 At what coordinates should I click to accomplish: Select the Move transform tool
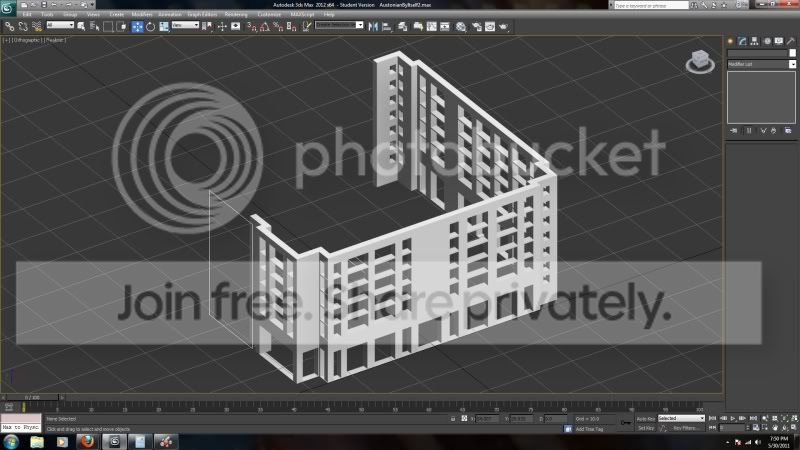(x=137, y=27)
